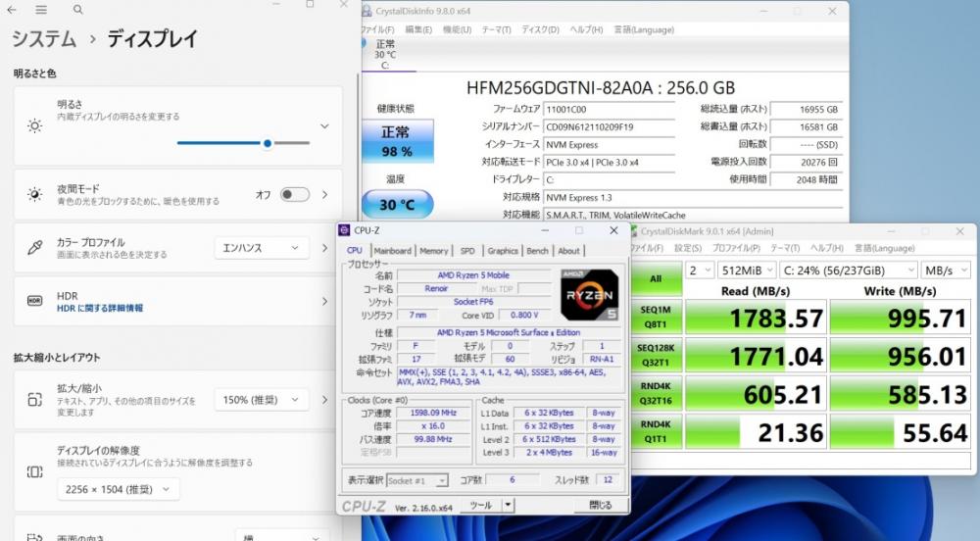Click the display resolution icon
This screenshot has height=541, width=980.
35,471
